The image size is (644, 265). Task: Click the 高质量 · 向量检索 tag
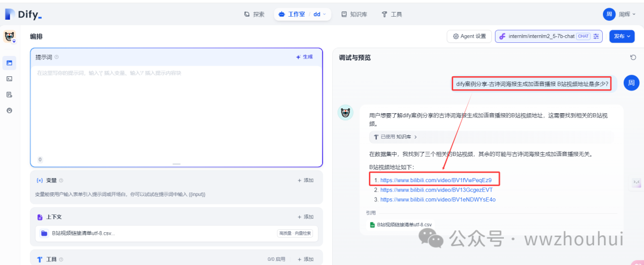point(295,233)
